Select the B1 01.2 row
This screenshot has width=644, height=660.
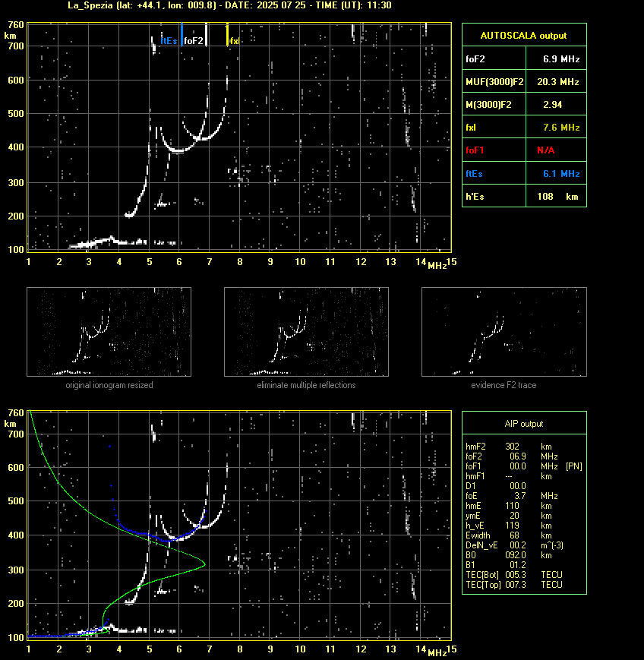click(496, 565)
